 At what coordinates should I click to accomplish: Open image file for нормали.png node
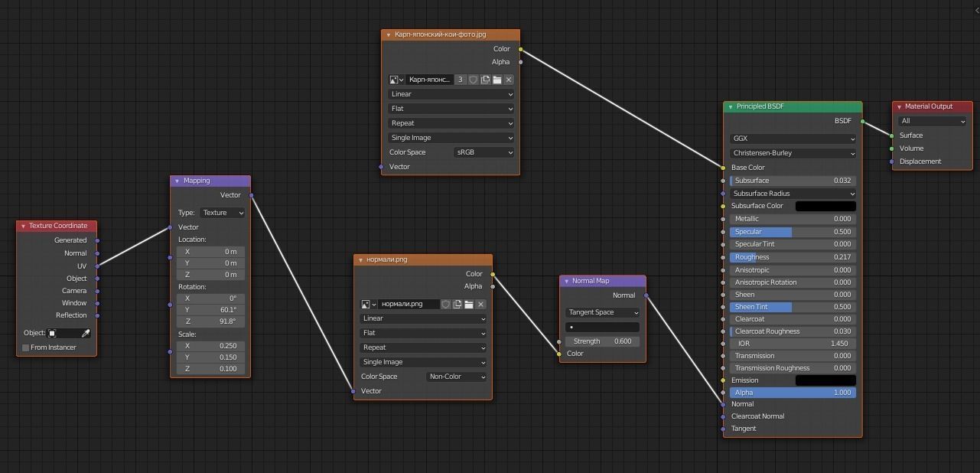(x=469, y=304)
